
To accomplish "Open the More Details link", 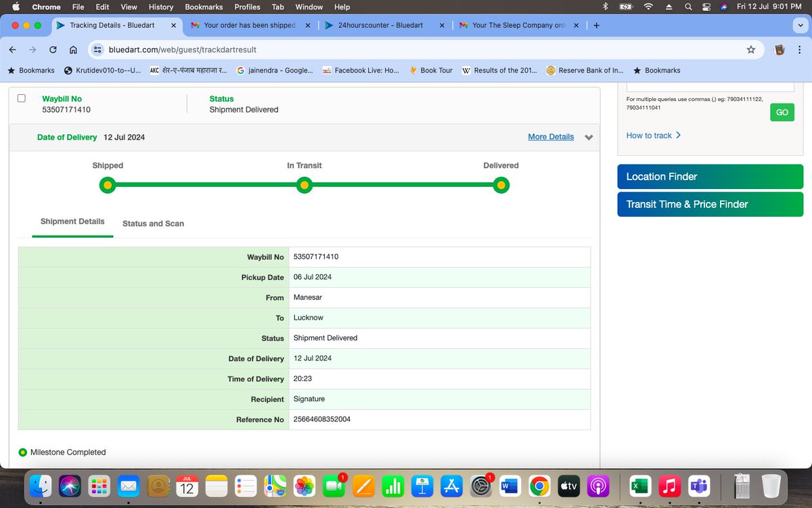I will [551, 137].
